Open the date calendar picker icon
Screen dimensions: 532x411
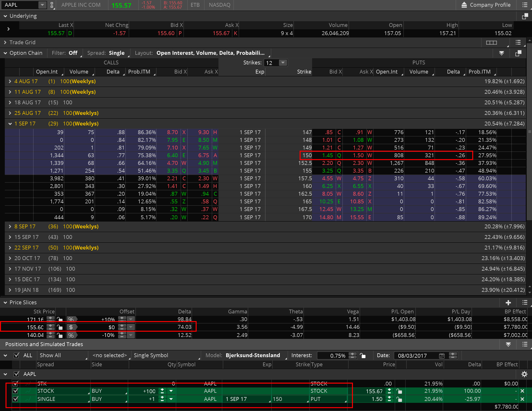click(x=441, y=356)
